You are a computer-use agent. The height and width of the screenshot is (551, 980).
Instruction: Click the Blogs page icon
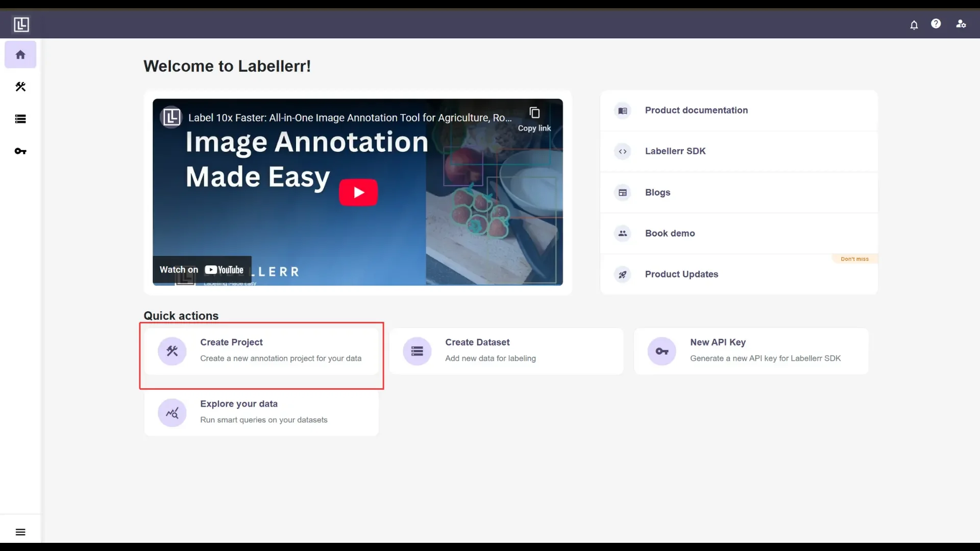(x=623, y=192)
